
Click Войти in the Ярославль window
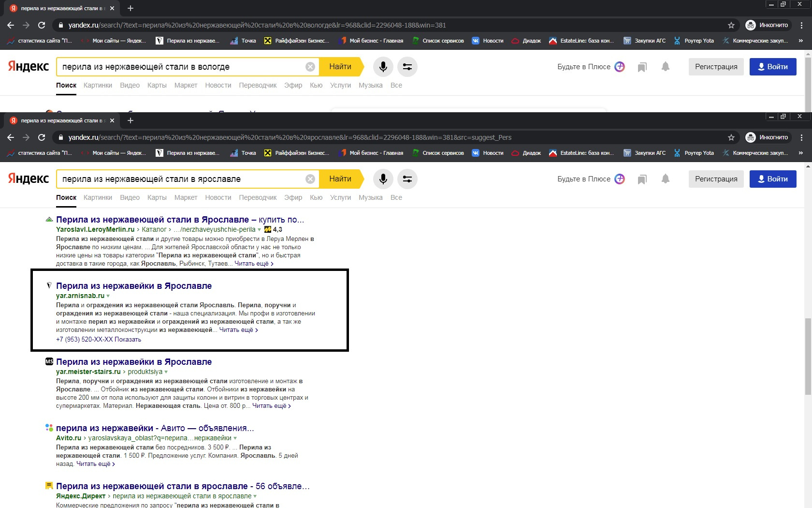click(773, 179)
